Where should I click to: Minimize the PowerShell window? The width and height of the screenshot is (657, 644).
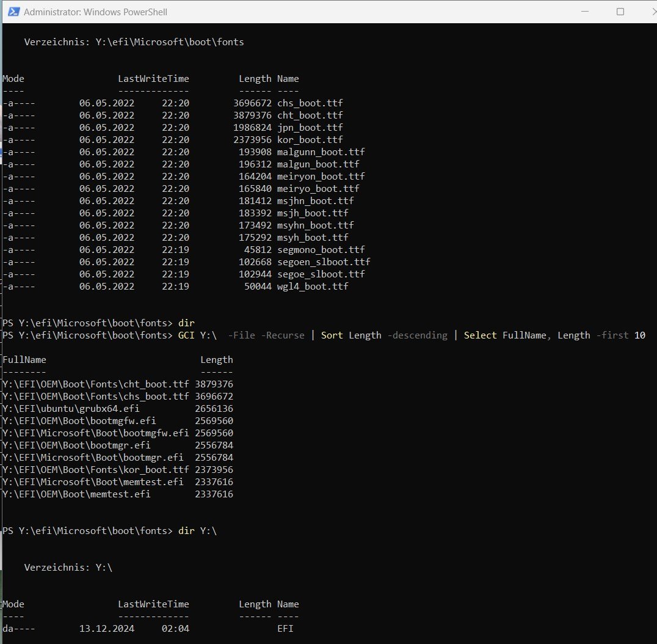585,12
